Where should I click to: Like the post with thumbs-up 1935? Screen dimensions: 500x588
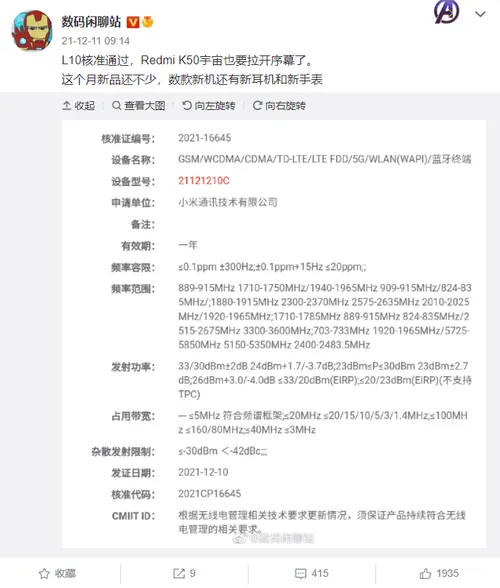[439, 573]
